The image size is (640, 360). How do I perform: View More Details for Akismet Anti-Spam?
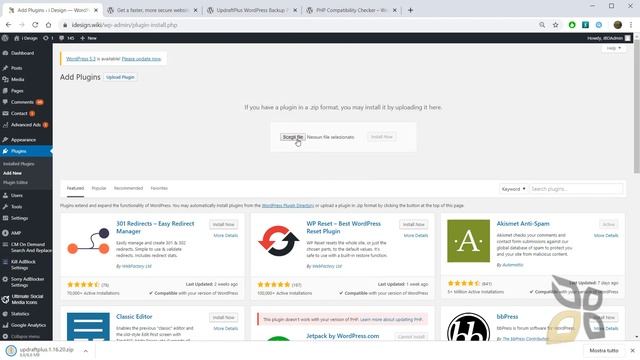click(x=606, y=236)
